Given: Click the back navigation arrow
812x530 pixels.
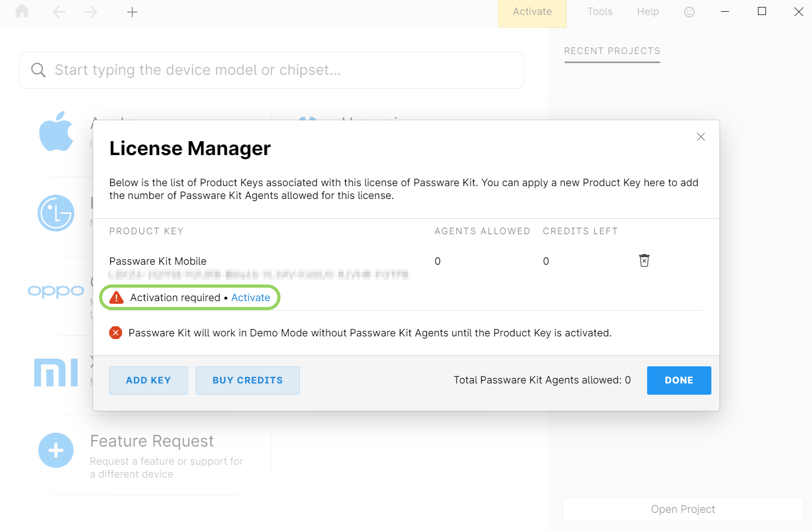Looking at the screenshot, I should click(x=59, y=11).
